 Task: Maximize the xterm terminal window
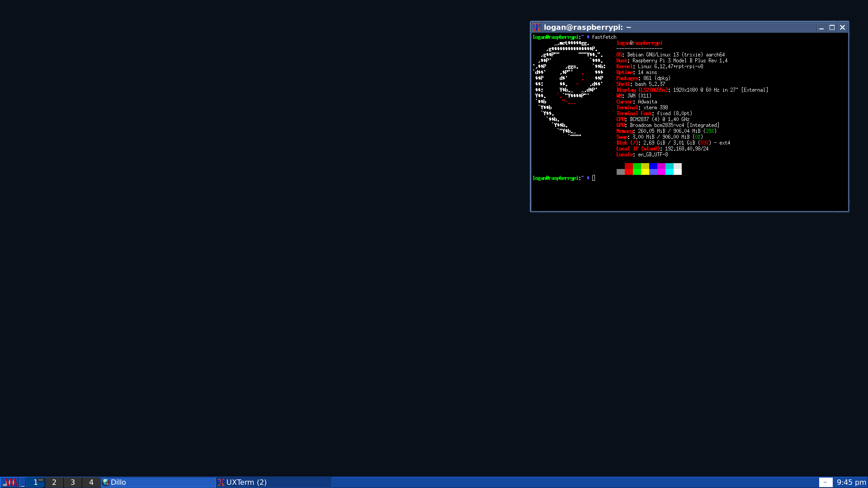832,28
